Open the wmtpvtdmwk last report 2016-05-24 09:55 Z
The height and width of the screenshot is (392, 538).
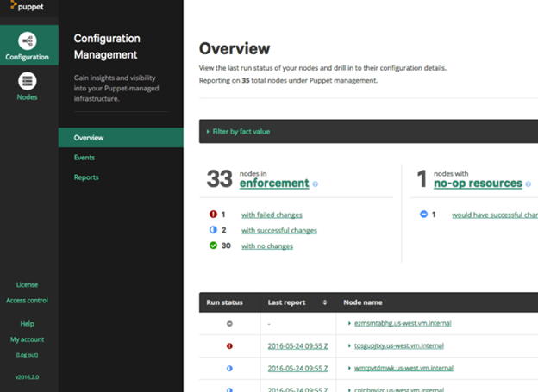point(297,369)
